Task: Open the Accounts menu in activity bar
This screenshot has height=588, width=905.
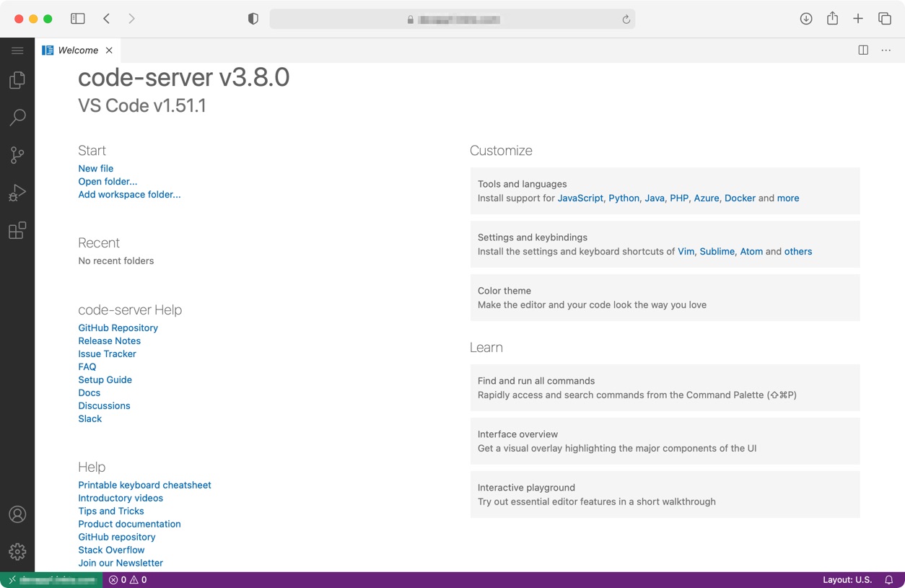Action: [17, 514]
